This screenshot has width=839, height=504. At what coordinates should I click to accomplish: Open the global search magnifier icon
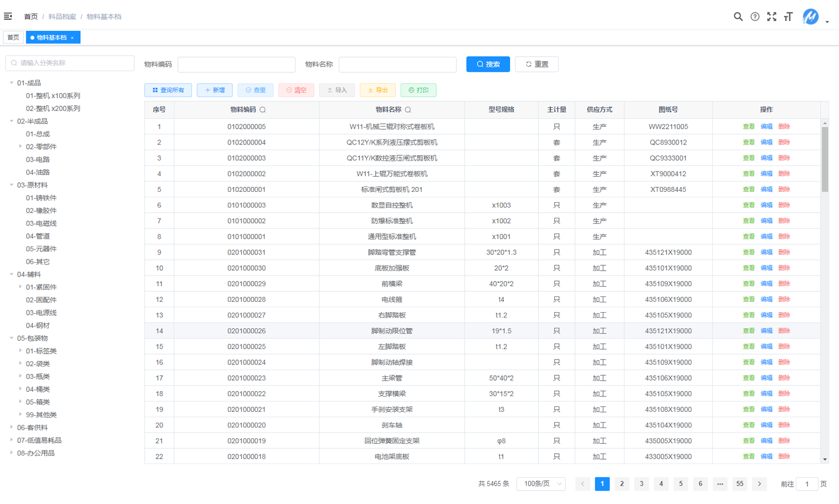[738, 17]
